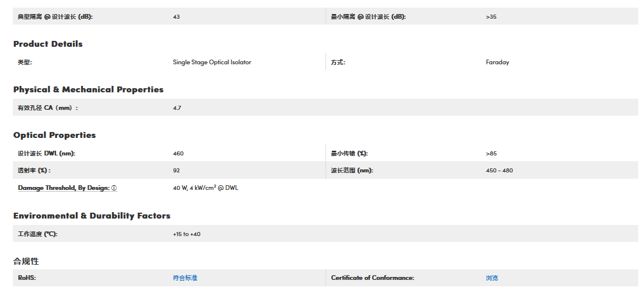This screenshot has height=298, width=644.
Task: Open Certificate of Conformance 浏览 link
Action: tap(492, 278)
